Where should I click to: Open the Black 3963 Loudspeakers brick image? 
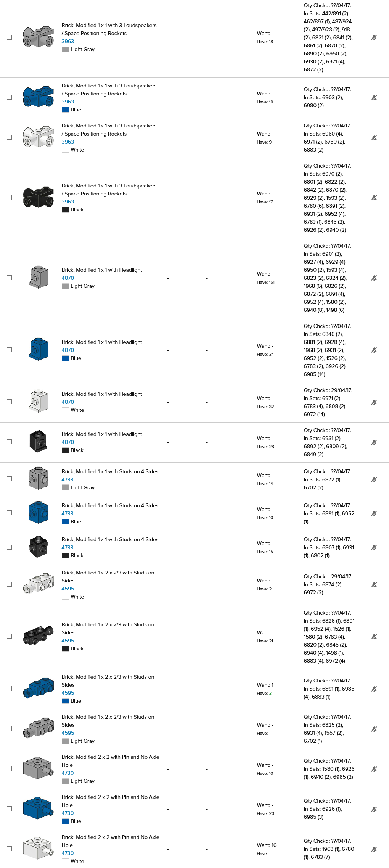coord(38,197)
